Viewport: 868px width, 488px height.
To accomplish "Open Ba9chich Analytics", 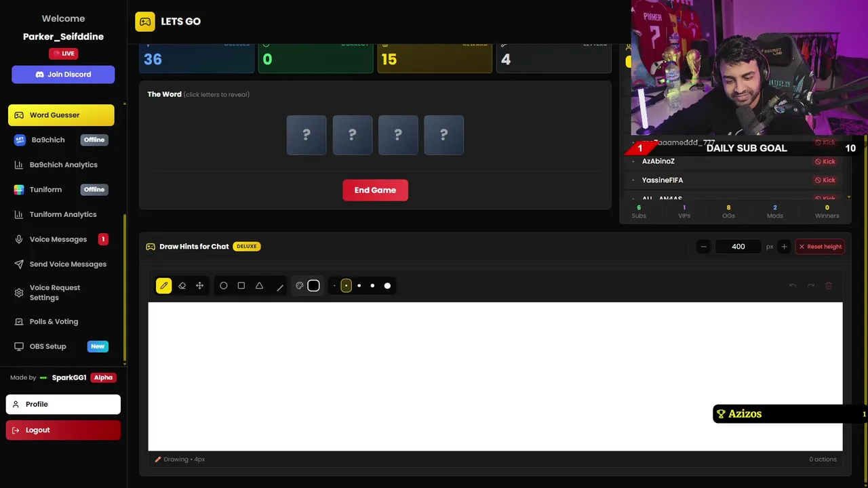I will point(61,165).
